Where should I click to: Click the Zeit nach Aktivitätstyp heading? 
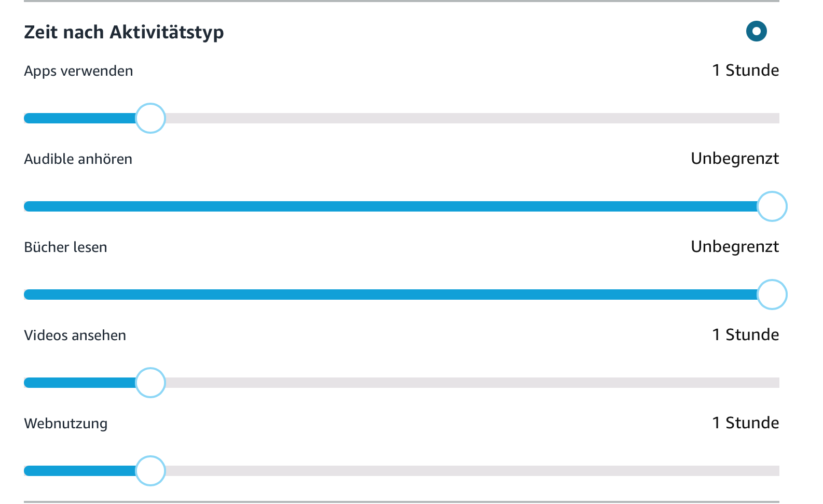pyautogui.click(x=124, y=32)
